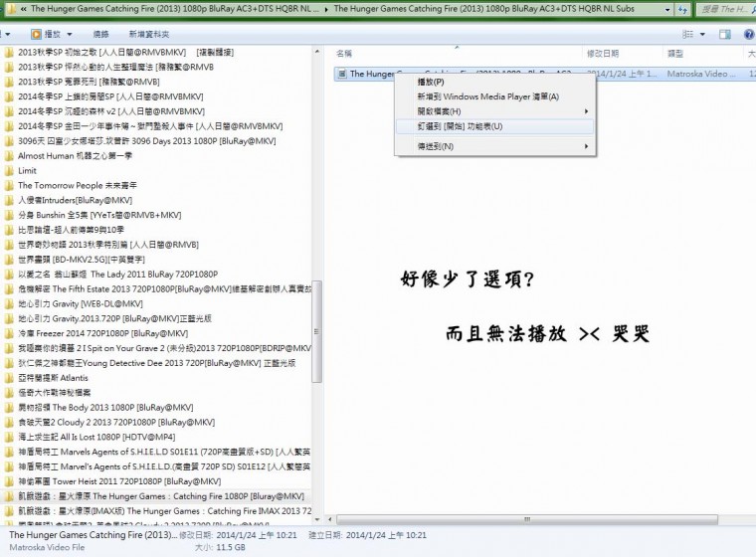The width and height of the screenshot is (756, 557).
Task: Click folder icon of '人侵者Intruders[BluRay@MKV]'
Action: [9, 200]
